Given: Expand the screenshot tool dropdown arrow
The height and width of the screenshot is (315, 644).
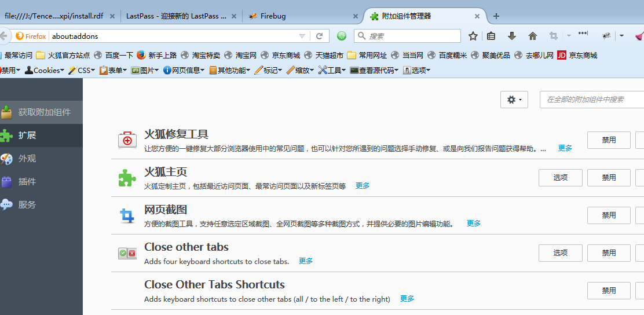Looking at the screenshot, I should (x=569, y=36).
